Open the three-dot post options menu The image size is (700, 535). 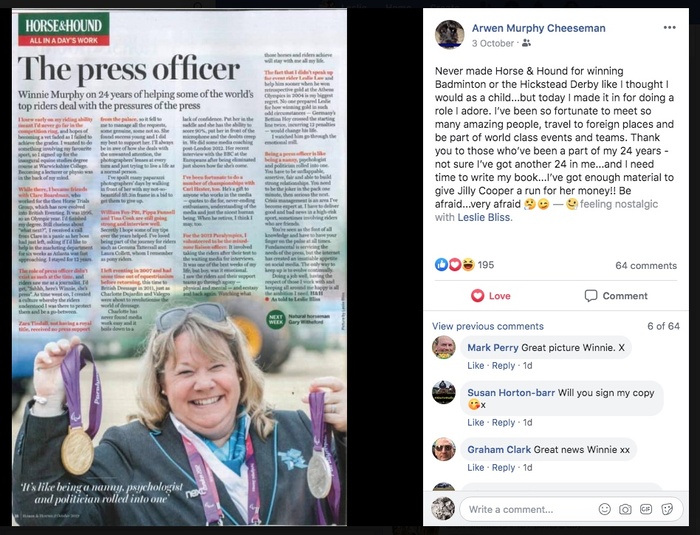[669, 28]
